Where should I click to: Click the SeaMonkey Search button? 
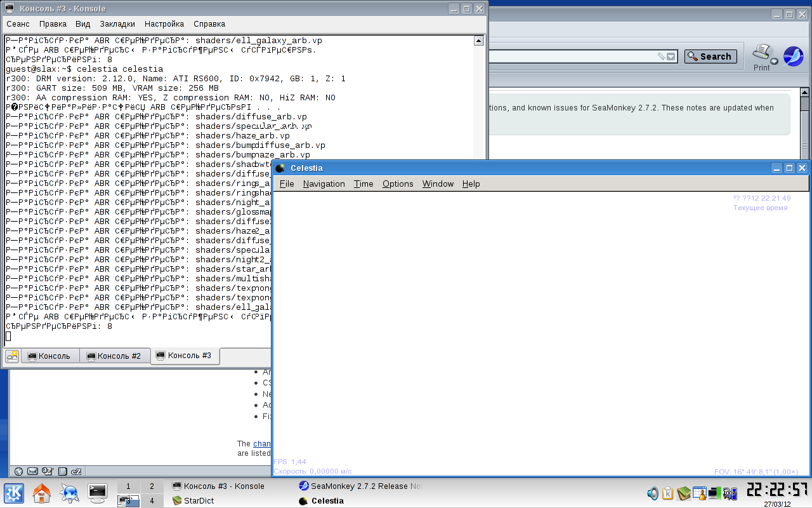(x=710, y=57)
